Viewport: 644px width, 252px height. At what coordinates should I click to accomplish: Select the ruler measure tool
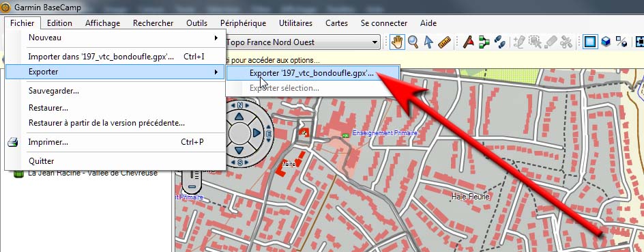tap(444, 42)
